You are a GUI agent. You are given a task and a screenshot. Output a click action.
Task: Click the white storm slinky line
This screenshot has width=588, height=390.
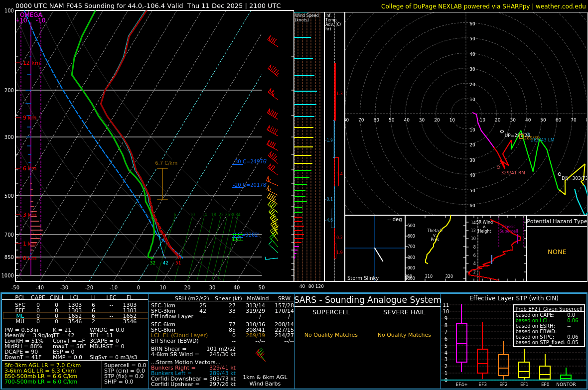pos(379,255)
